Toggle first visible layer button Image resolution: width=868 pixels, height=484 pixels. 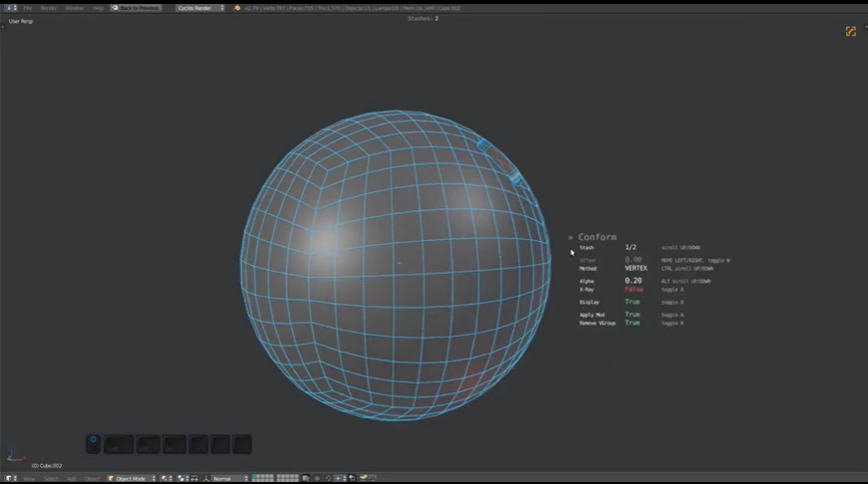pyautogui.click(x=256, y=477)
